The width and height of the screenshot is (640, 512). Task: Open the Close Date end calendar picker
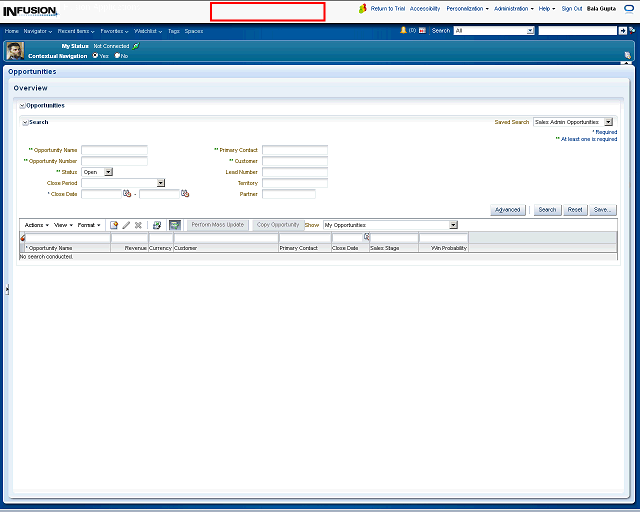pyautogui.click(x=185, y=194)
